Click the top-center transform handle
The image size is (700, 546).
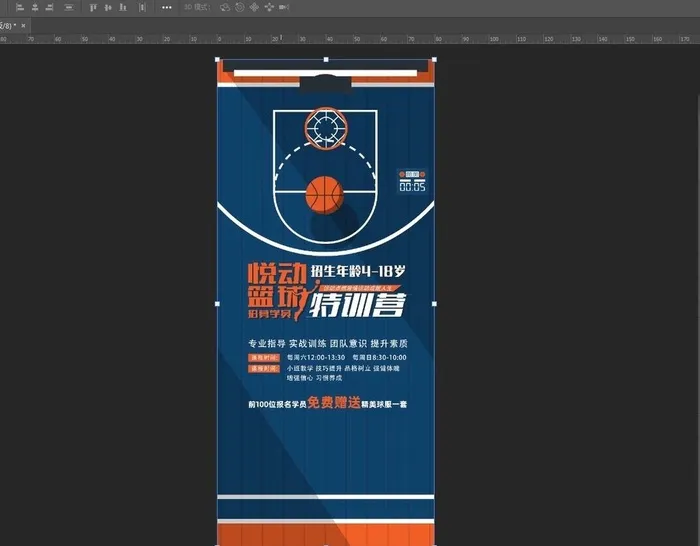pyautogui.click(x=326, y=59)
